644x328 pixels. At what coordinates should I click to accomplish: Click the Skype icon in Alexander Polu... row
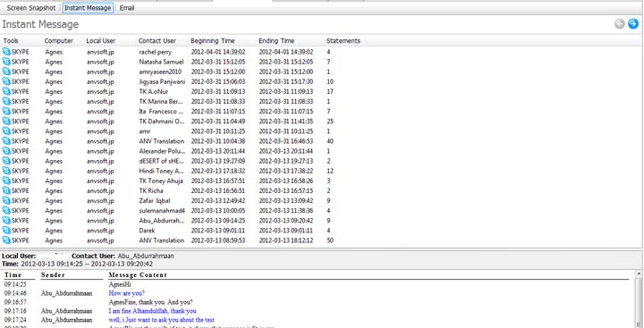[x=6, y=151]
